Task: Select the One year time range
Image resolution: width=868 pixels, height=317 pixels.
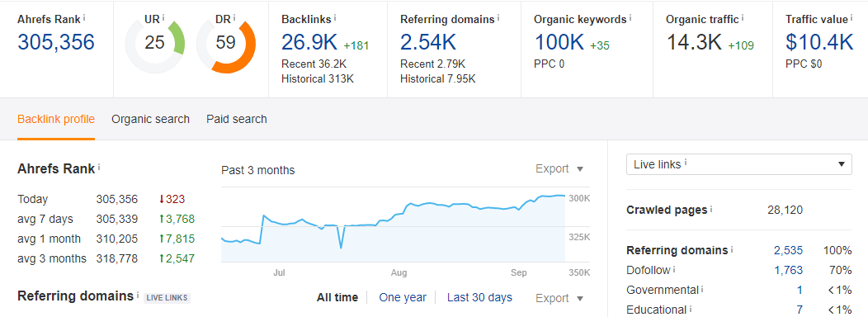Action: pyautogui.click(x=403, y=298)
